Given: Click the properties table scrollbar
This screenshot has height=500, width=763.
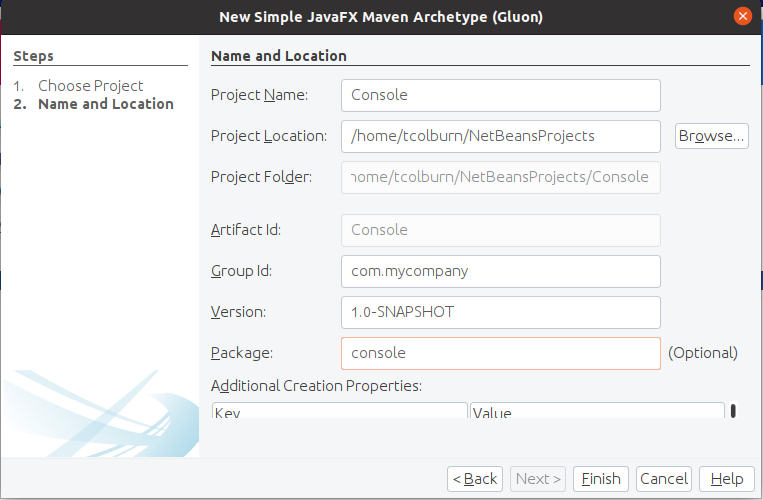Looking at the screenshot, I should [733, 410].
